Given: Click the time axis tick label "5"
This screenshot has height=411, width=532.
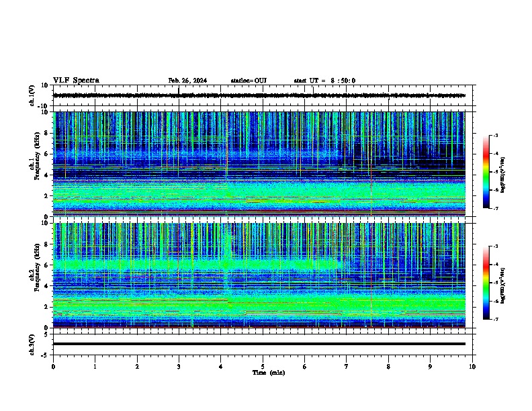Looking at the screenshot, I should tap(263, 367).
